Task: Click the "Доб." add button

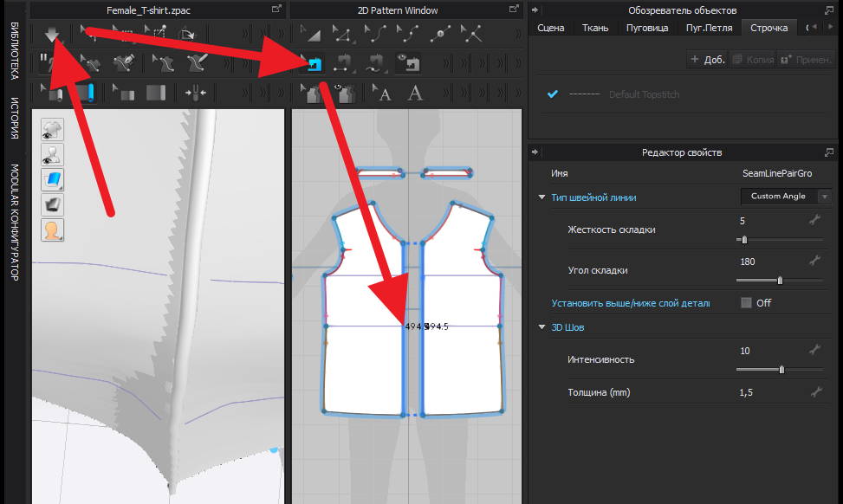Action: pyautogui.click(x=707, y=60)
